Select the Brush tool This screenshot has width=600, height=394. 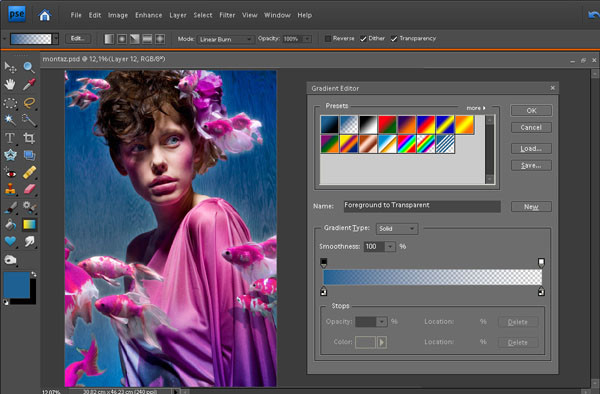click(10, 208)
